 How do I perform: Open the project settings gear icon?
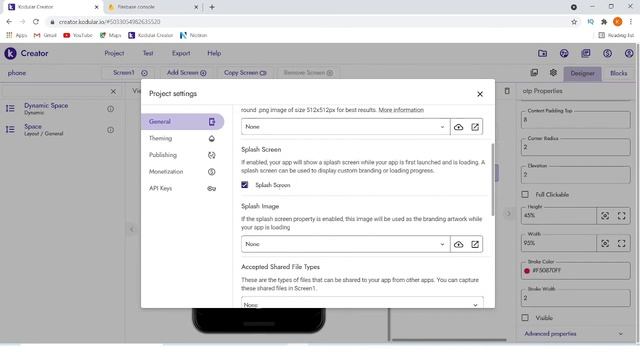point(553,73)
